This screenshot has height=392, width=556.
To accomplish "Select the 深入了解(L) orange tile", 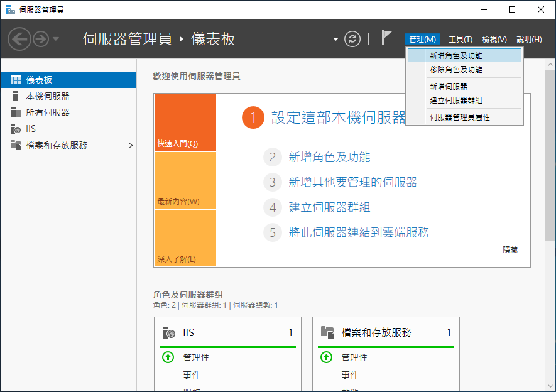I will (x=185, y=238).
